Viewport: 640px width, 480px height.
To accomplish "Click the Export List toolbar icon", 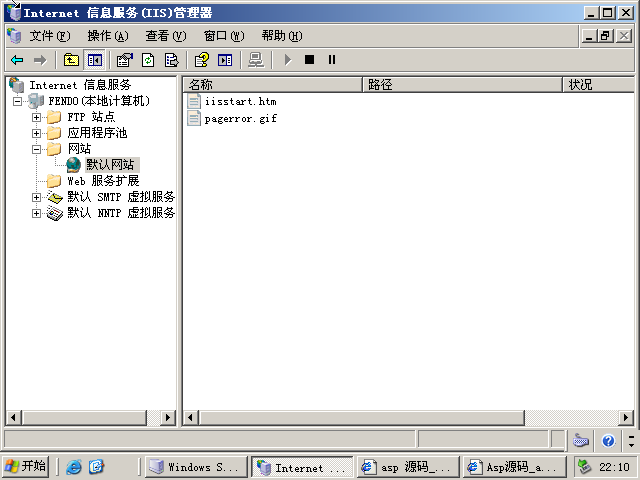I will click(x=171, y=60).
